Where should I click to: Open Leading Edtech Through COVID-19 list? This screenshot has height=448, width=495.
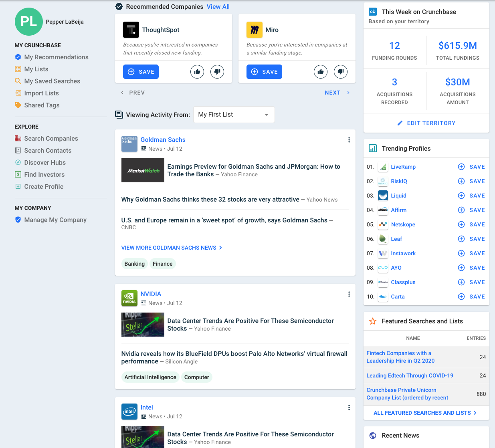coord(410,375)
